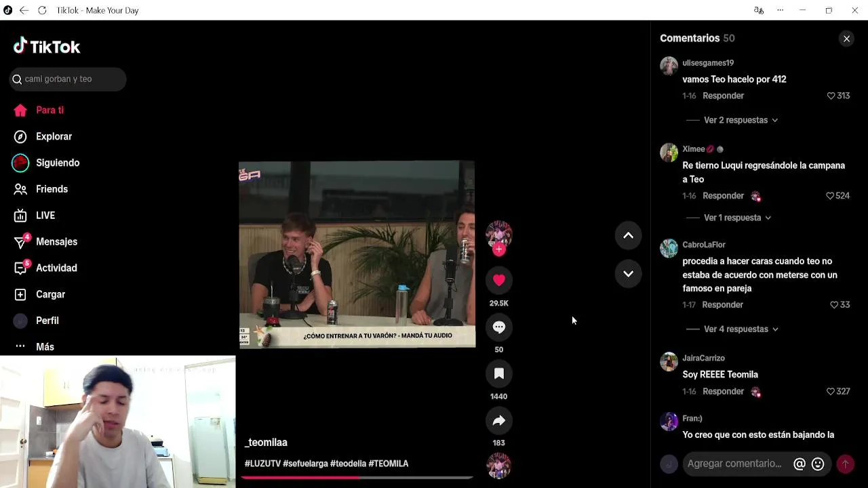Open the #TEOMILA hashtag

[x=389, y=464]
